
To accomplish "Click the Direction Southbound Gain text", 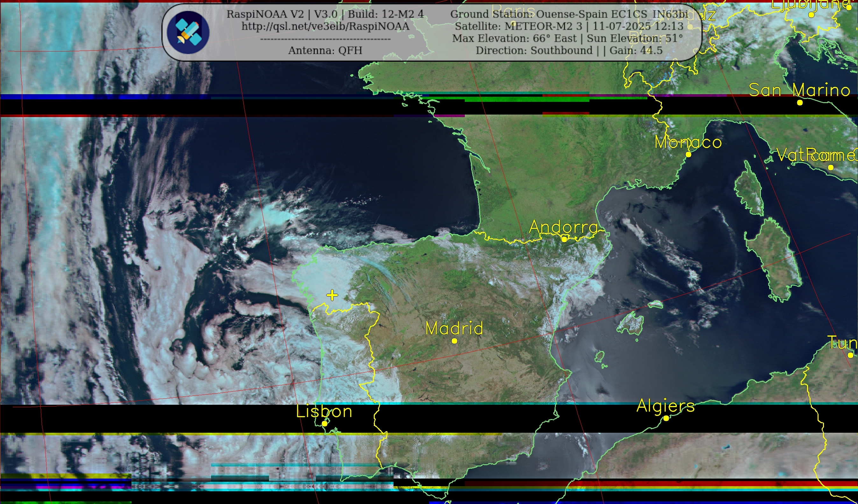I will pos(569,50).
